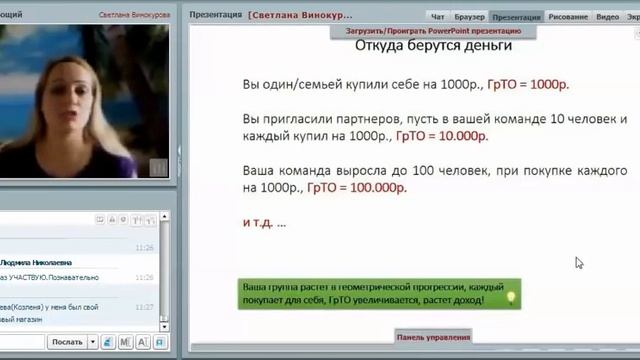This screenshot has width=640, height=360.
Task: Click the presenter webcam video thumbnail
Action: (x=84, y=101)
